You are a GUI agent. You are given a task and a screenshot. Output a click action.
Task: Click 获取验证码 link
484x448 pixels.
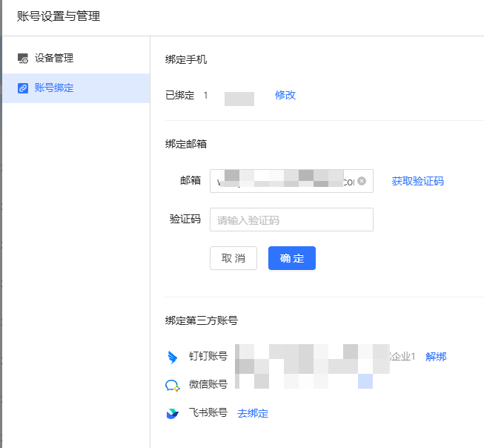tap(418, 181)
